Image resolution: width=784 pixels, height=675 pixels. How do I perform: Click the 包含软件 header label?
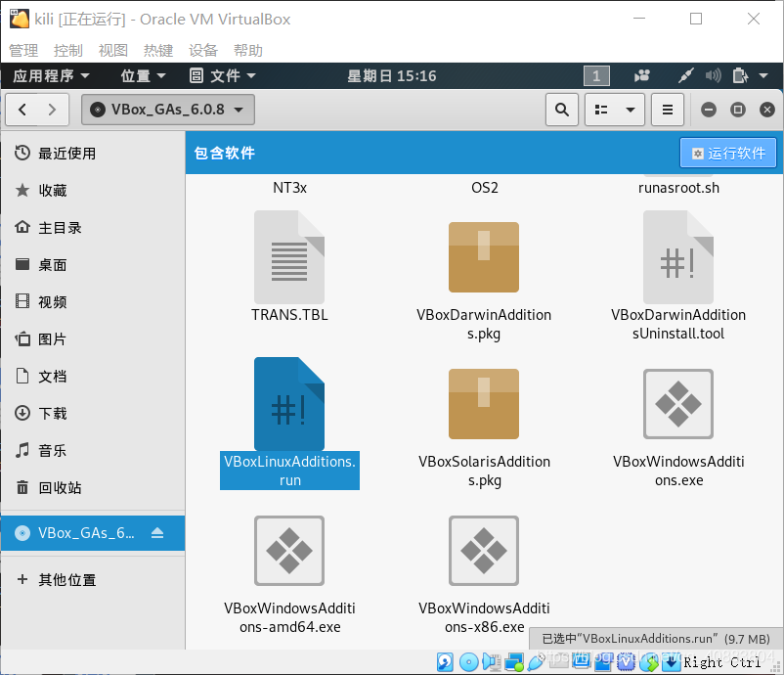point(225,154)
